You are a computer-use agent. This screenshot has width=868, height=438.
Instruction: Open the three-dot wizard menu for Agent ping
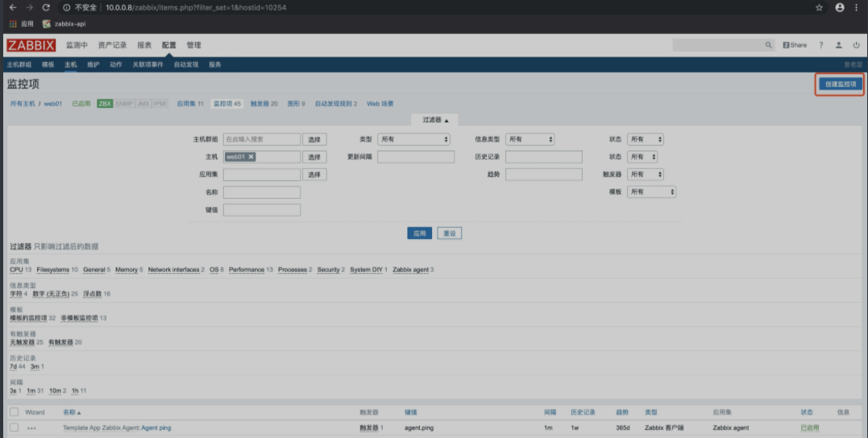point(31,428)
